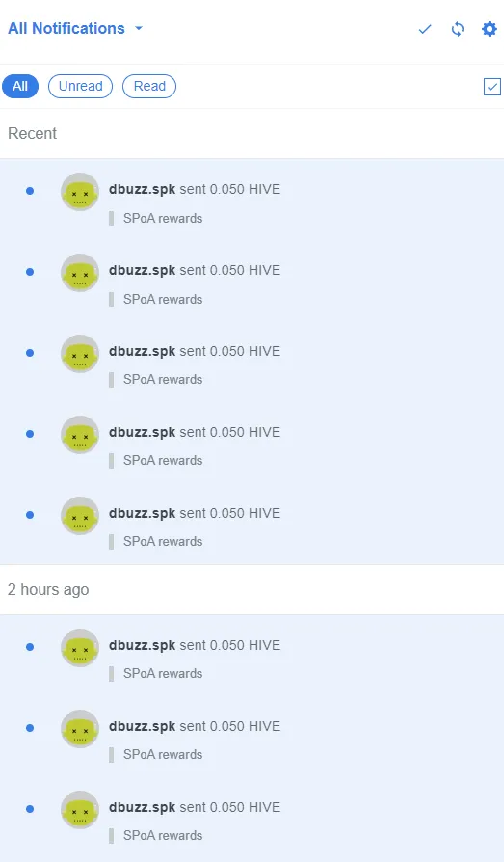504x862 pixels.
Task: Open fourth Recent notification's SPoA rewards memo
Action: pos(163,460)
